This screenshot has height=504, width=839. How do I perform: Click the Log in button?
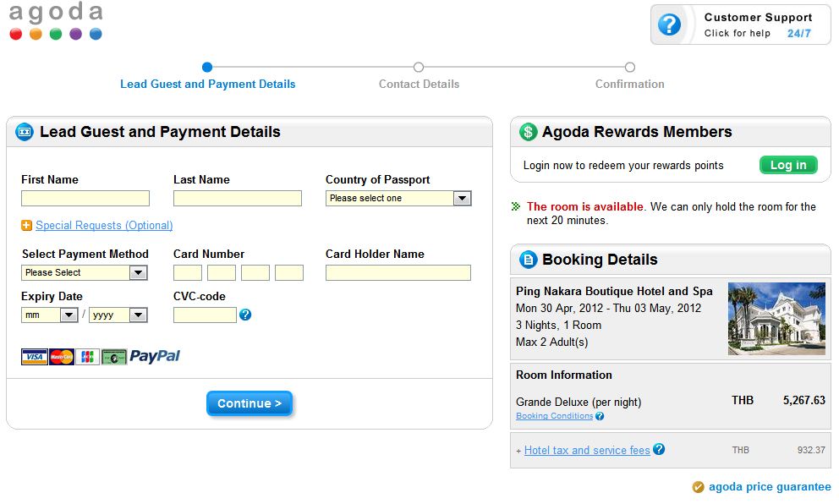point(788,166)
